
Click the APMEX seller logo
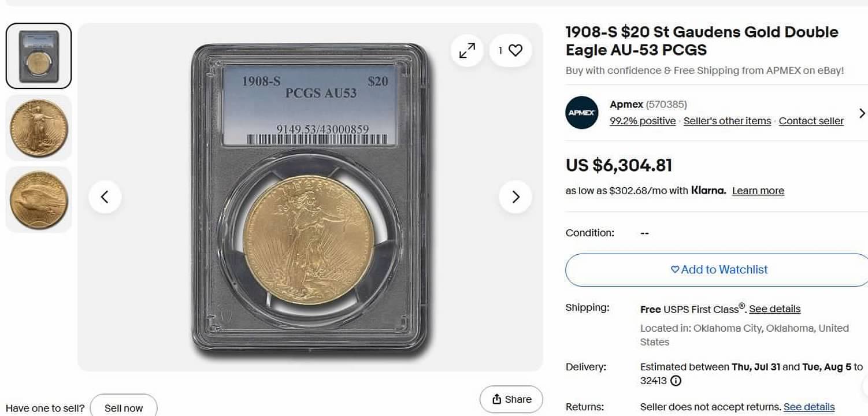coord(582,113)
